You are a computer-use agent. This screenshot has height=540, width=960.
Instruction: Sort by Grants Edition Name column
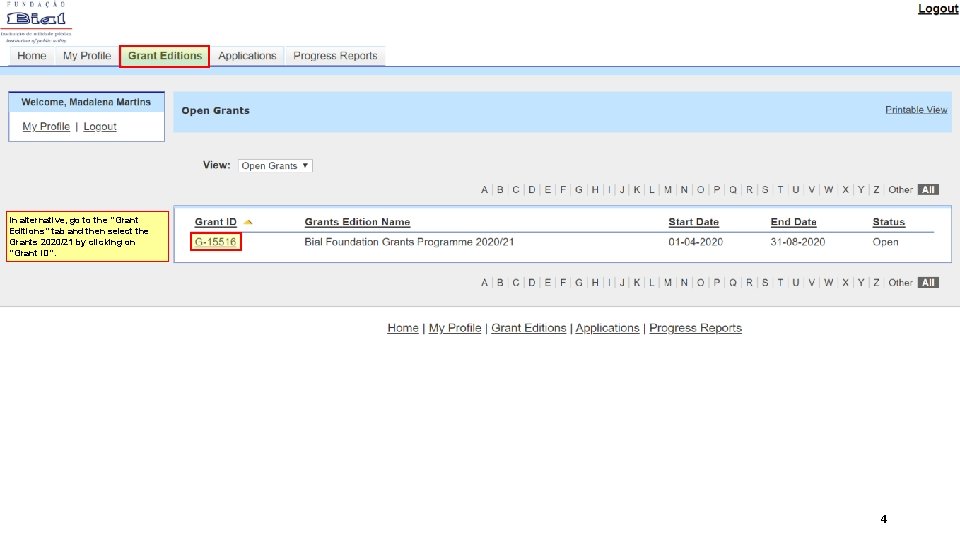click(357, 222)
